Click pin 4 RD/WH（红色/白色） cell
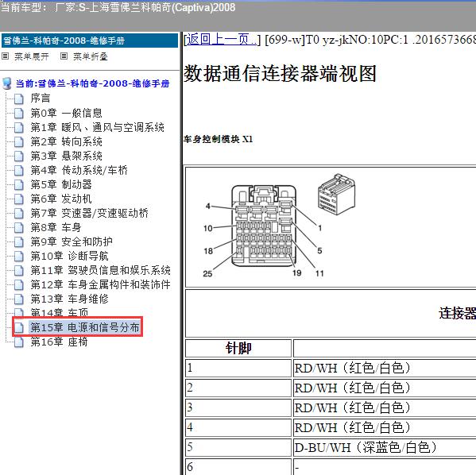 coord(385,427)
